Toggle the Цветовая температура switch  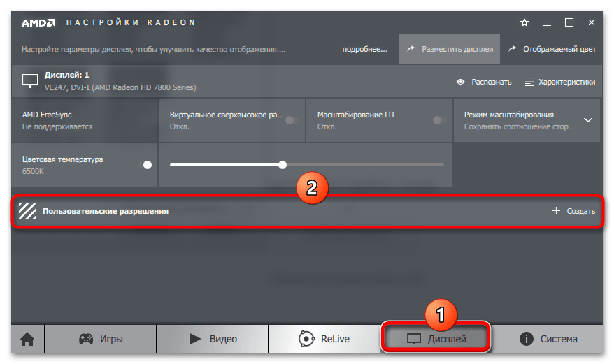pos(147,165)
